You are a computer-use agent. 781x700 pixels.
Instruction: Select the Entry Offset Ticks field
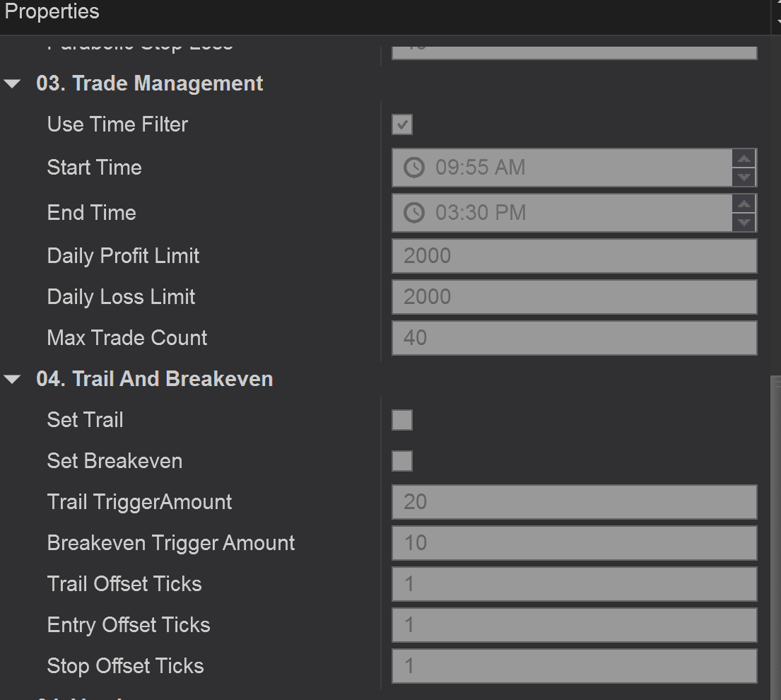click(574, 625)
